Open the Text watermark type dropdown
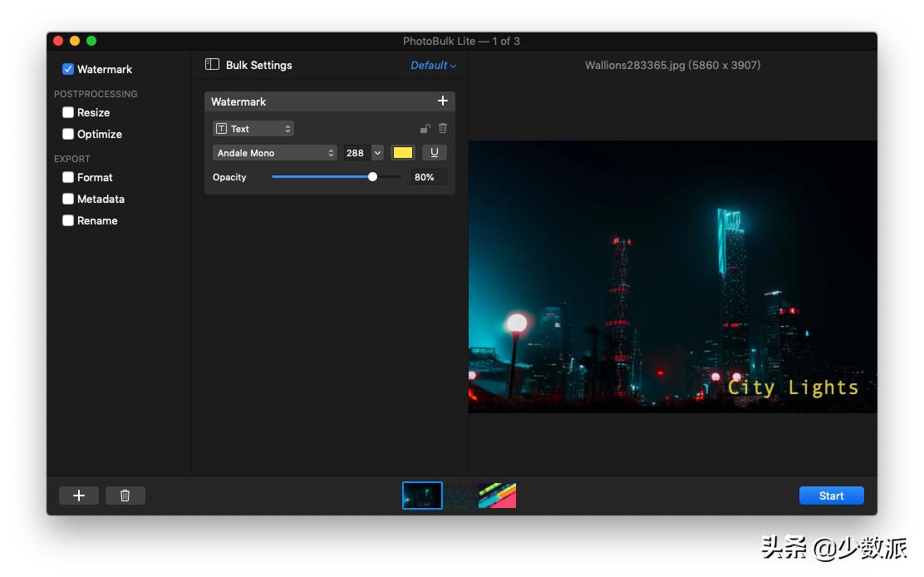The height and width of the screenshot is (577, 924). coord(253,129)
